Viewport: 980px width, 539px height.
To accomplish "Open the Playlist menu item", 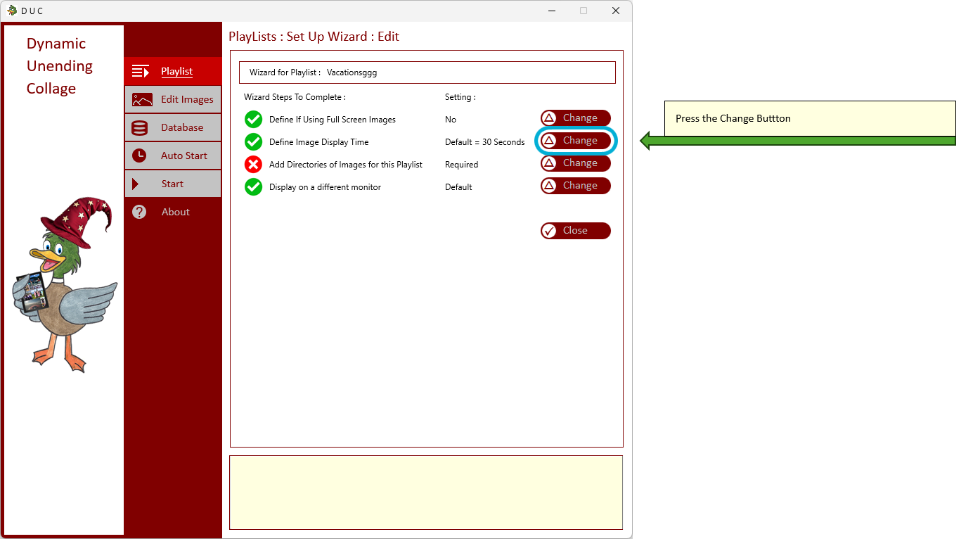I will click(x=173, y=71).
